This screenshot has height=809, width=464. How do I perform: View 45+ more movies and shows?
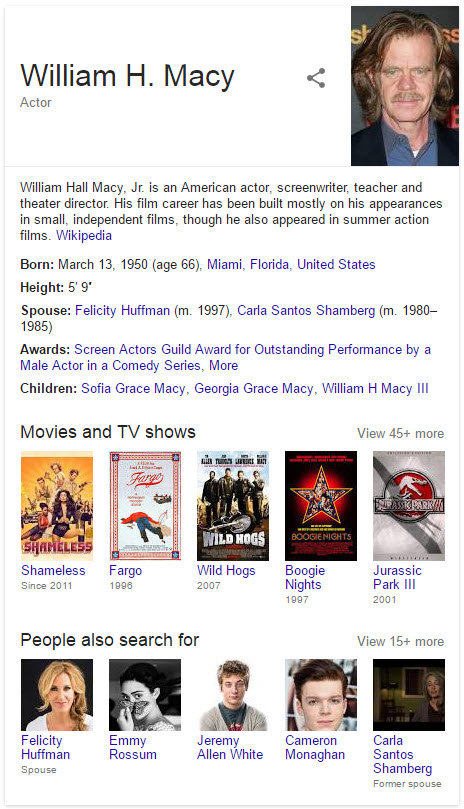point(401,433)
